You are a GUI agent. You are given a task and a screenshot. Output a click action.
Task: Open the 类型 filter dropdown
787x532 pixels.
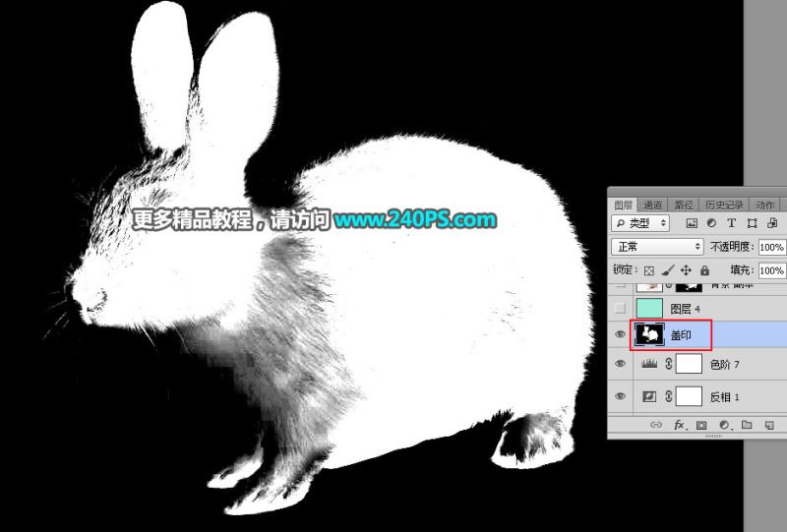pyautogui.click(x=640, y=223)
